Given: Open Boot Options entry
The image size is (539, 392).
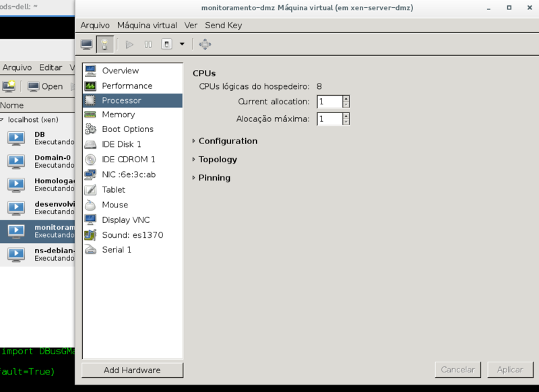Looking at the screenshot, I should coord(133,129).
